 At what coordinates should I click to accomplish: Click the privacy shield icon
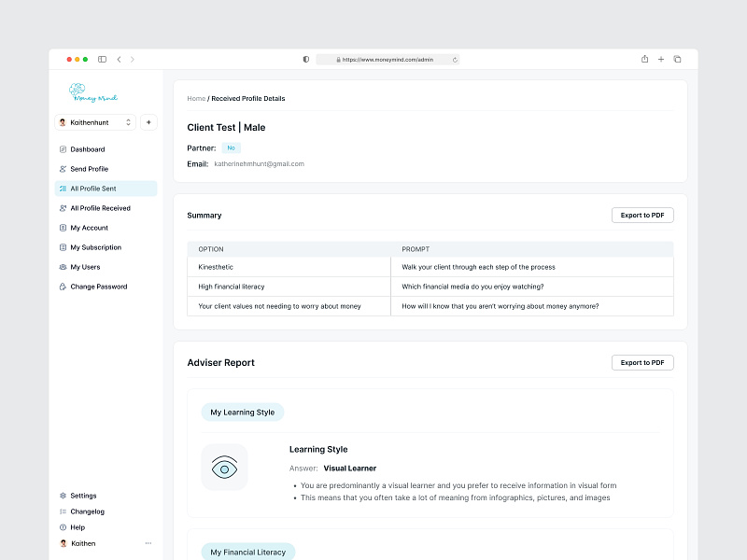305,59
